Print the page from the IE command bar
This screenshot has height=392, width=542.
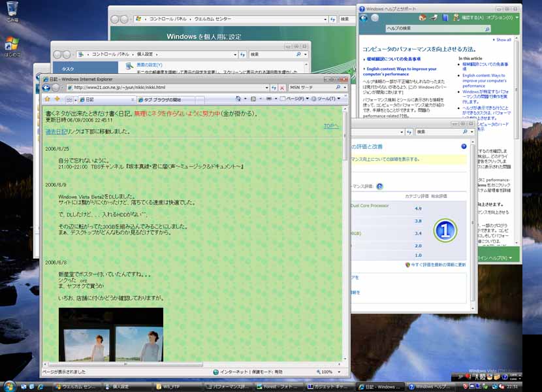click(x=268, y=99)
